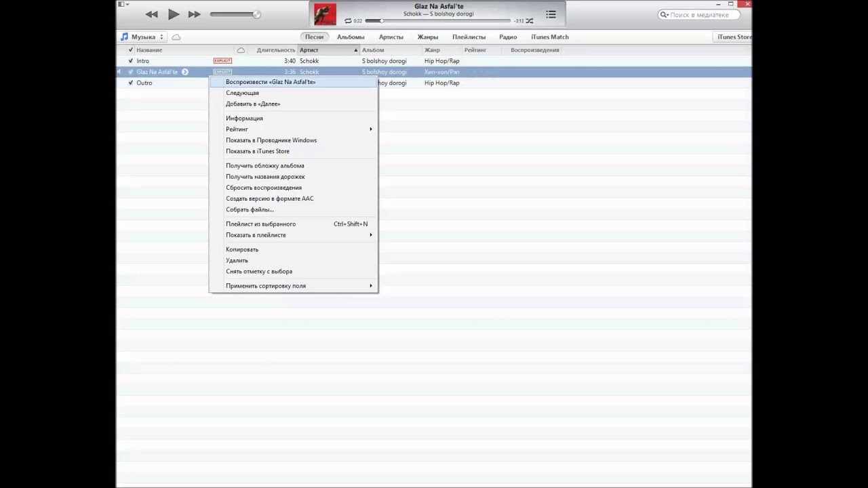Click the Explicit badge on Intro row
Image resolution: width=868 pixels, height=488 pixels.
[x=222, y=61]
